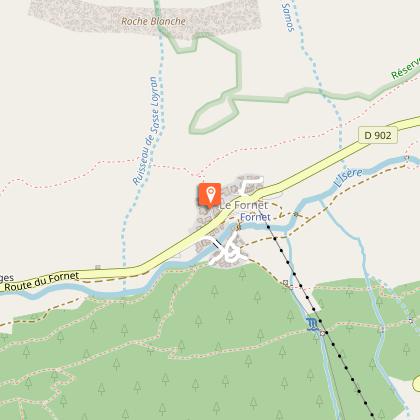Click the Samos stream label
The width and height of the screenshot is (420, 420).
click(x=288, y=17)
